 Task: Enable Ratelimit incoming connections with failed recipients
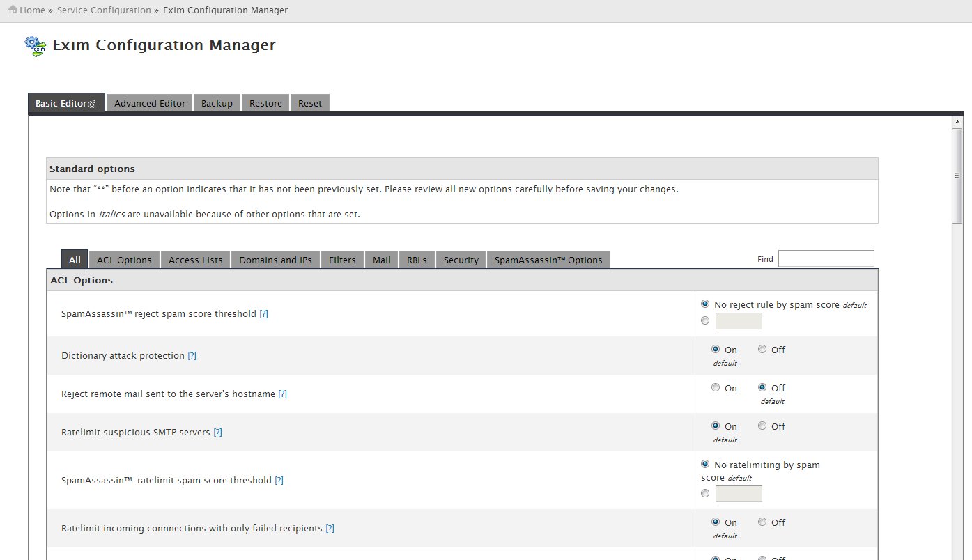pyautogui.click(x=716, y=522)
